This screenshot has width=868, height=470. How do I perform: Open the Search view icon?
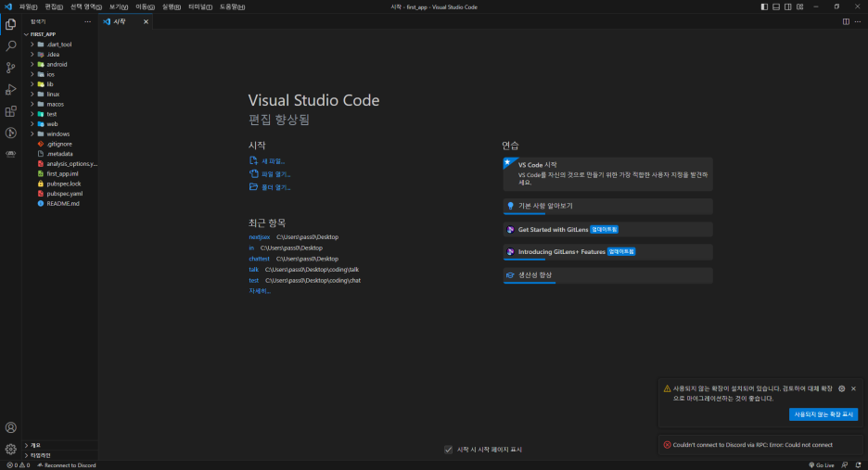pos(10,46)
